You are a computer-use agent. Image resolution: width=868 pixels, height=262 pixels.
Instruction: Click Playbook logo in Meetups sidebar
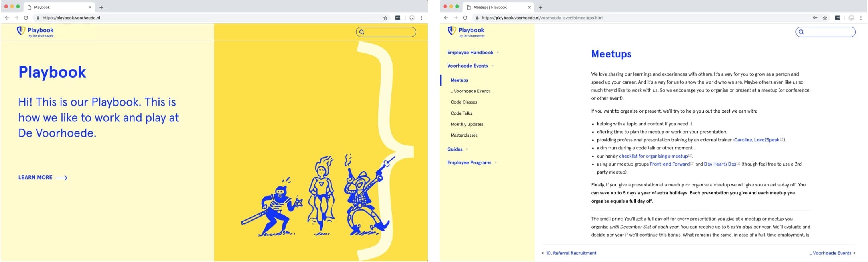[466, 32]
